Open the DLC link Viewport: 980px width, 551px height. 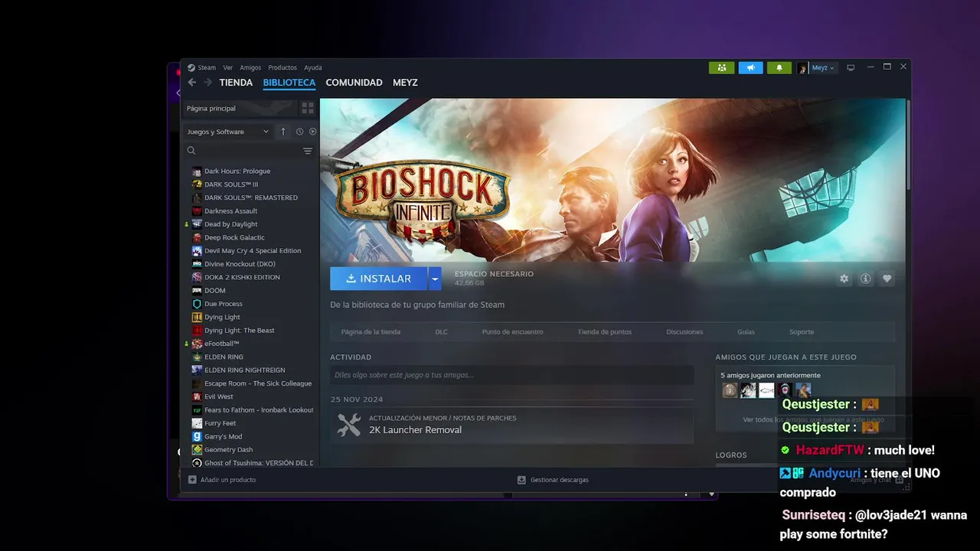[441, 332]
